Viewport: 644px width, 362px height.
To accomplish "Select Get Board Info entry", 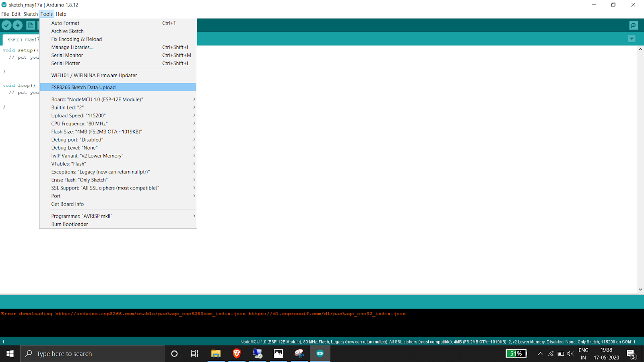I will (118, 204).
